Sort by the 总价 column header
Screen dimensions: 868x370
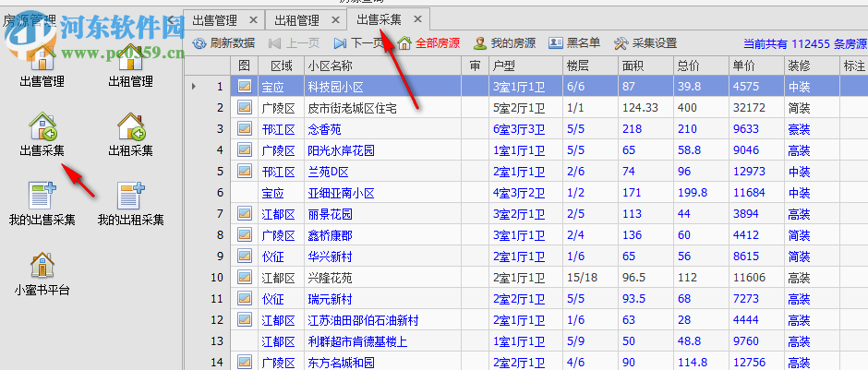tap(702, 66)
